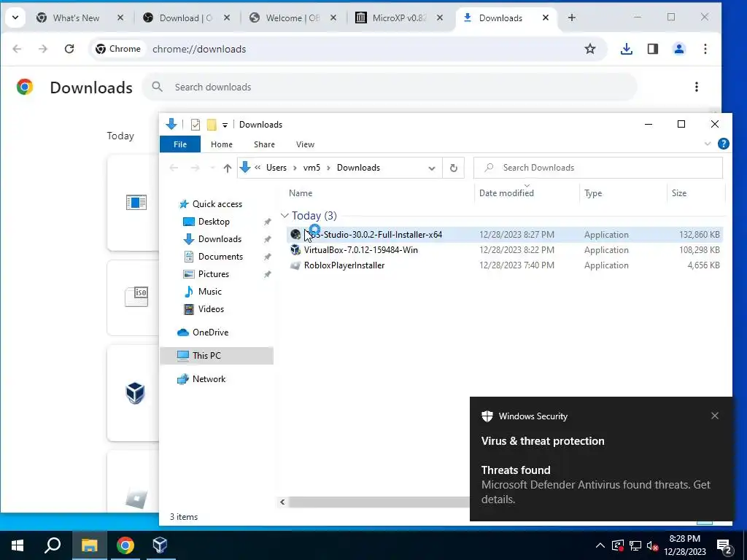Open Customize Quick Access Toolbar dropdown
The width and height of the screenshot is (747, 560).
click(225, 125)
